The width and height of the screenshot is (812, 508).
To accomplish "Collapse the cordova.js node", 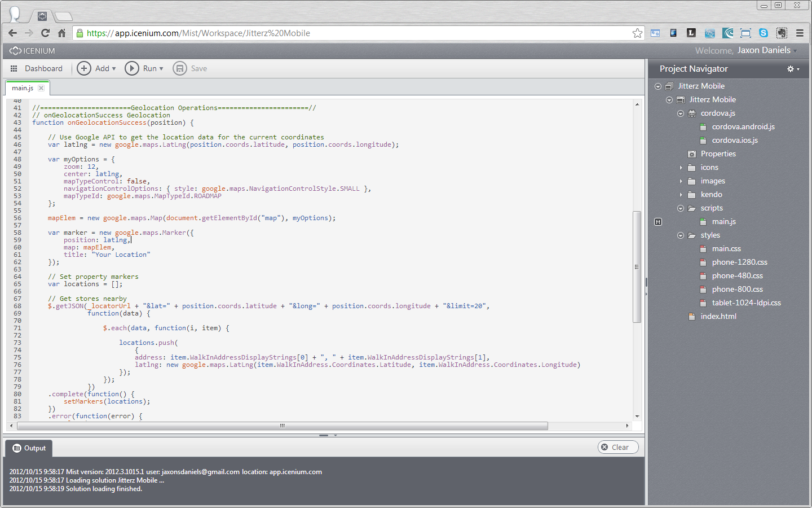I will (x=681, y=113).
